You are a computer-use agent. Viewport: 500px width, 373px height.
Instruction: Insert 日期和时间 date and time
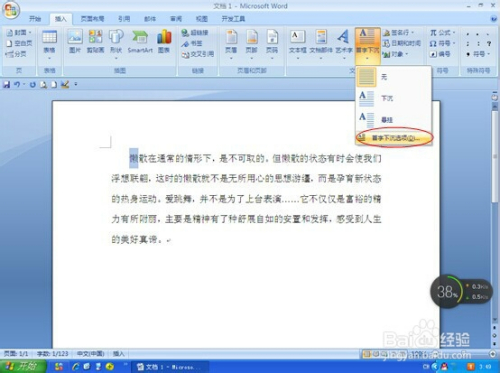pyautogui.click(x=401, y=43)
